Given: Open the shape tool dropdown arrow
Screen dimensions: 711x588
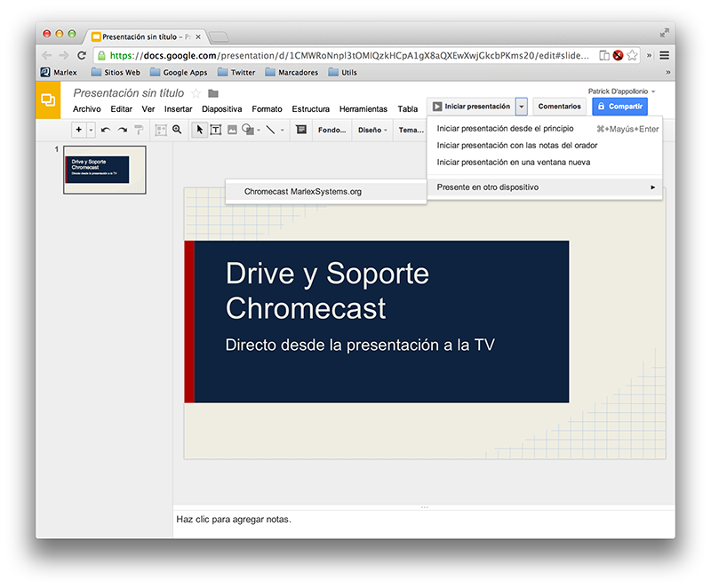Looking at the screenshot, I should point(259,130).
